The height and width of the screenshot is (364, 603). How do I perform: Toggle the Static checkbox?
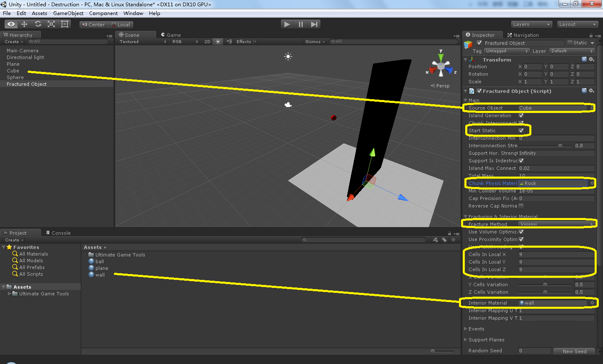[x=570, y=43]
